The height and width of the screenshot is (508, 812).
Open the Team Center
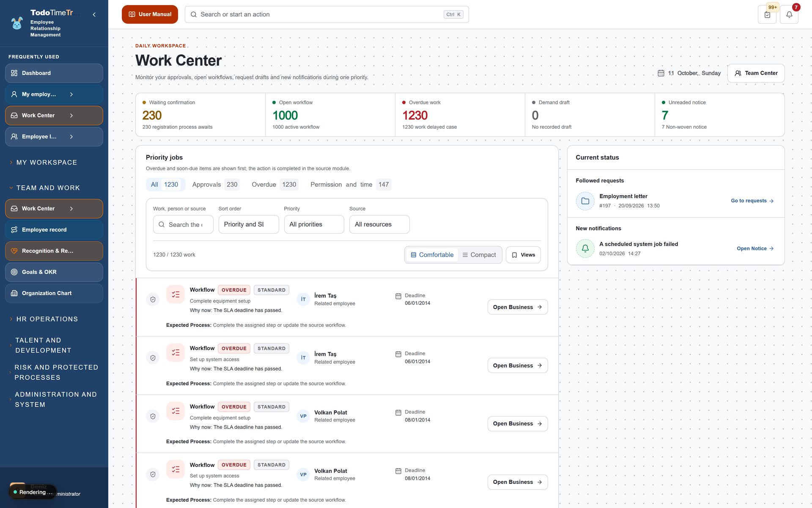click(756, 73)
